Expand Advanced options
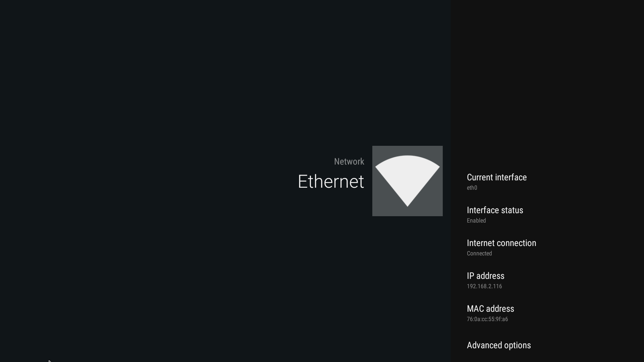Screen dimensions: 644x362 [x=499, y=345]
